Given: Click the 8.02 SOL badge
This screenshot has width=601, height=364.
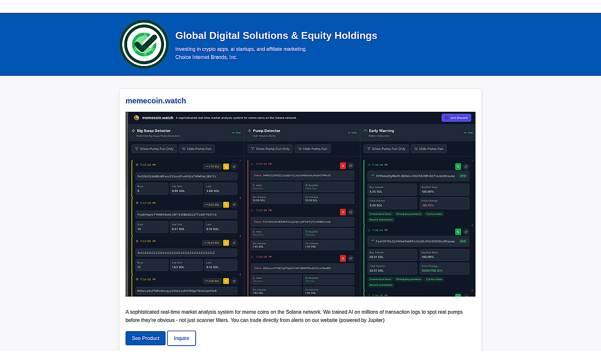Looking at the screenshot, I should point(212,205).
